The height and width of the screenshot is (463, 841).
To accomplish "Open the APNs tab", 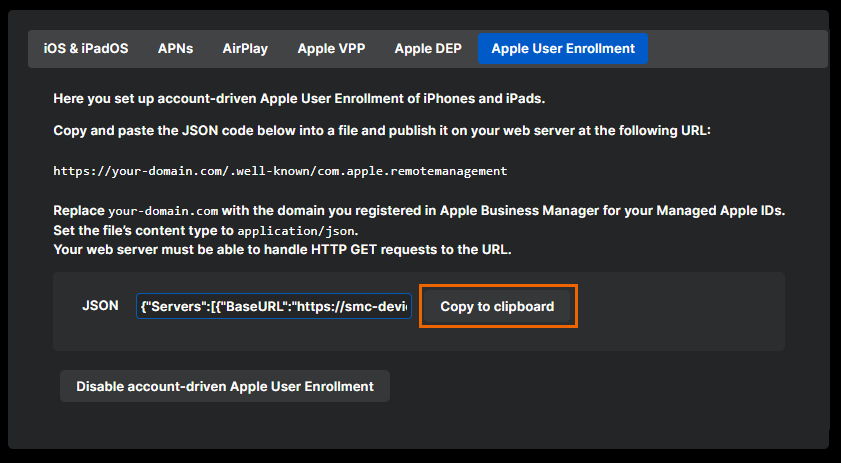I will coord(175,48).
